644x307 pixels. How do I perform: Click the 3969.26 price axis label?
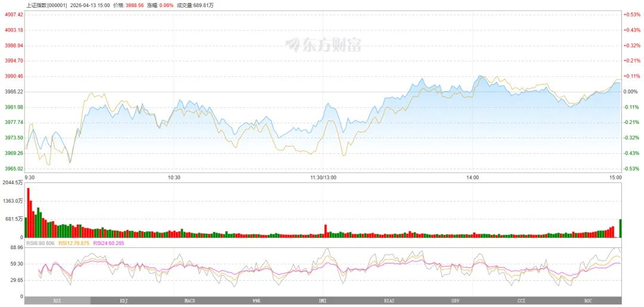[14, 153]
